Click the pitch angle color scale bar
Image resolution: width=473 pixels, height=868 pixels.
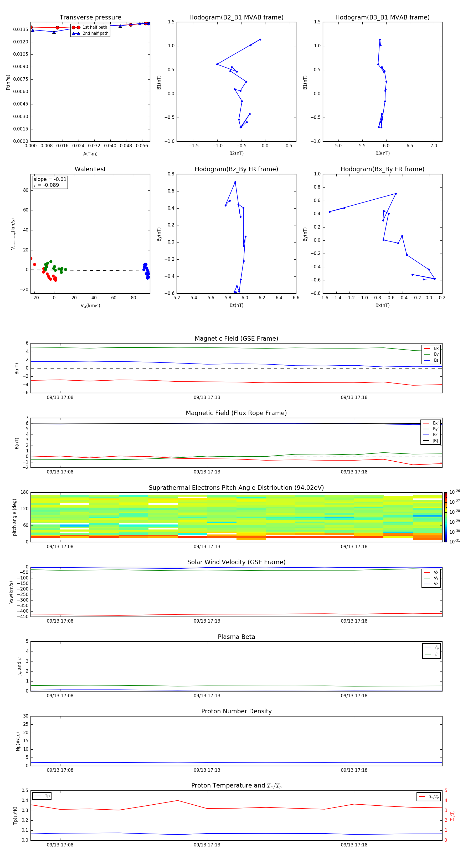(446, 517)
